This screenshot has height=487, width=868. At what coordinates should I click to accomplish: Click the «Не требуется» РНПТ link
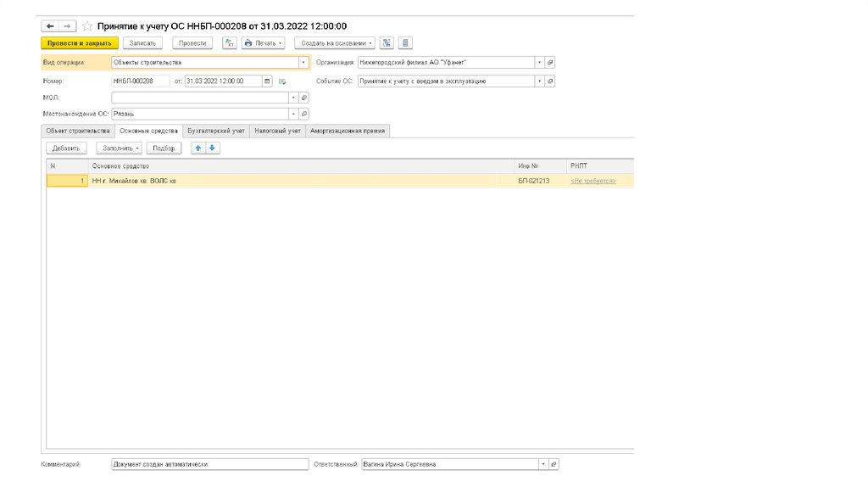593,181
